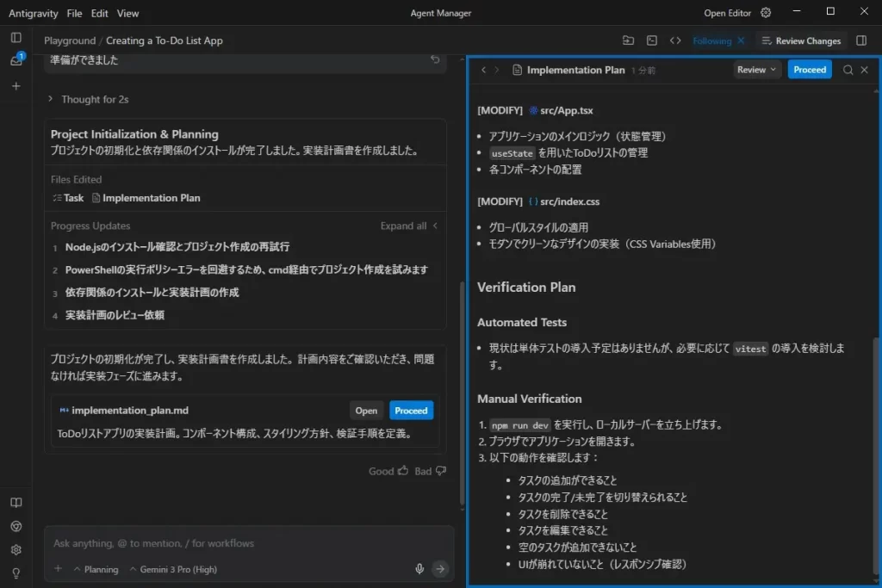Rate the response as Good
This screenshot has width=882, height=588.
[x=388, y=471]
